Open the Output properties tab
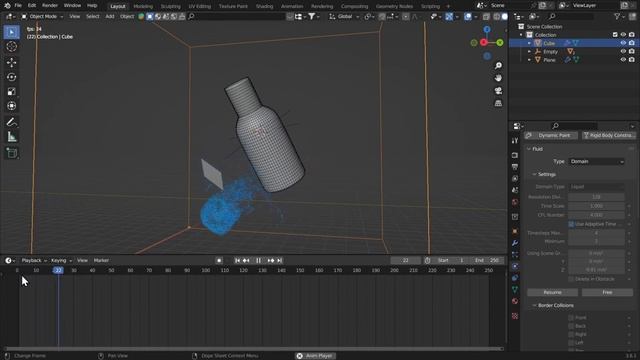This screenshot has height=360, width=640. point(515,167)
